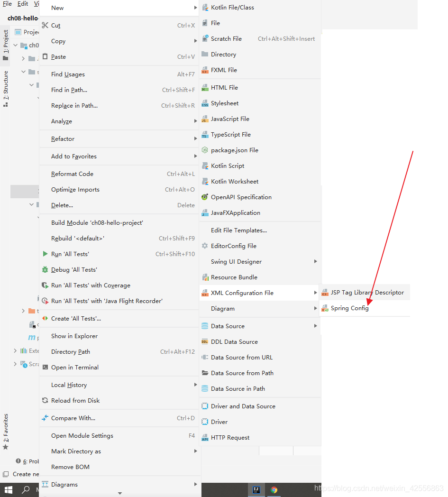Image resolution: width=448 pixels, height=497 pixels.
Task: Click the green Run 'All Tests' play icon
Action: (45, 254)
